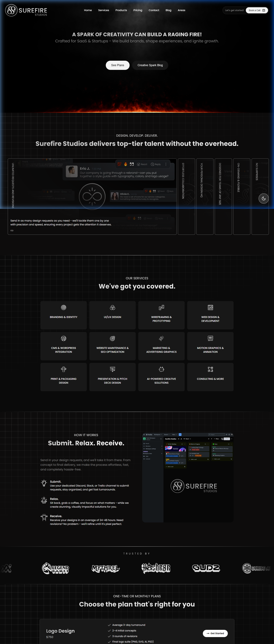Click the Mythrel logo
This screenshot has width=274, height=644.
point(105,568)
